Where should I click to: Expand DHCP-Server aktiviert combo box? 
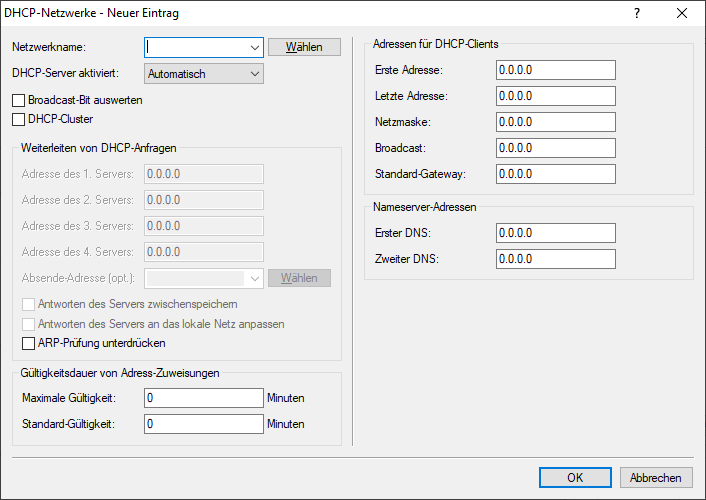(x=254, y=73)
